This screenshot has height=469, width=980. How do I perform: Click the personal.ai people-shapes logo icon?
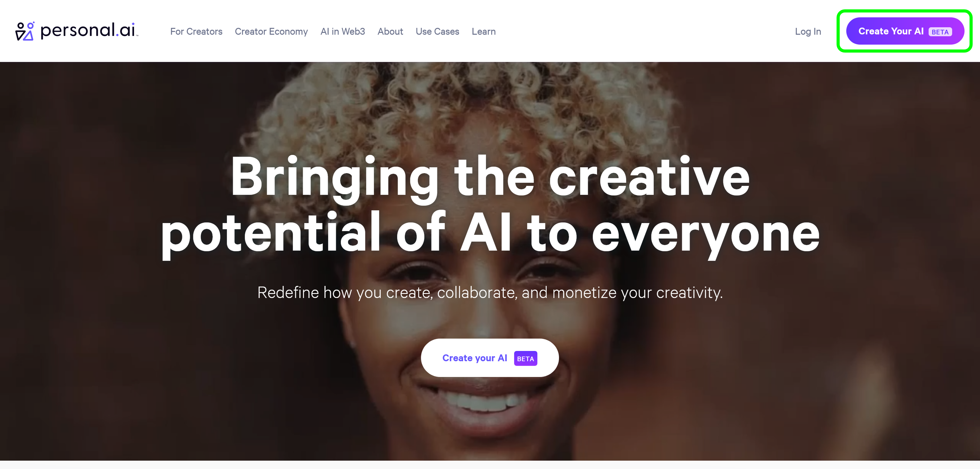25,31
